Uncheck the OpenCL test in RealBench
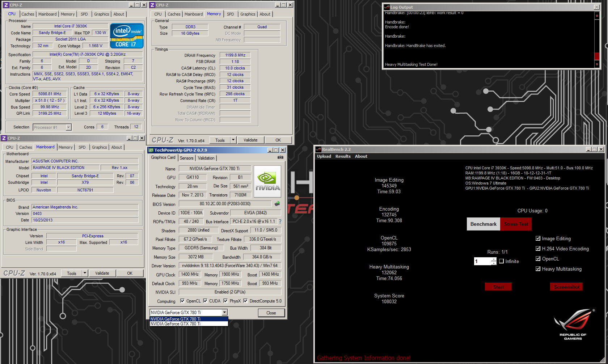 click(x=538, y=259)
